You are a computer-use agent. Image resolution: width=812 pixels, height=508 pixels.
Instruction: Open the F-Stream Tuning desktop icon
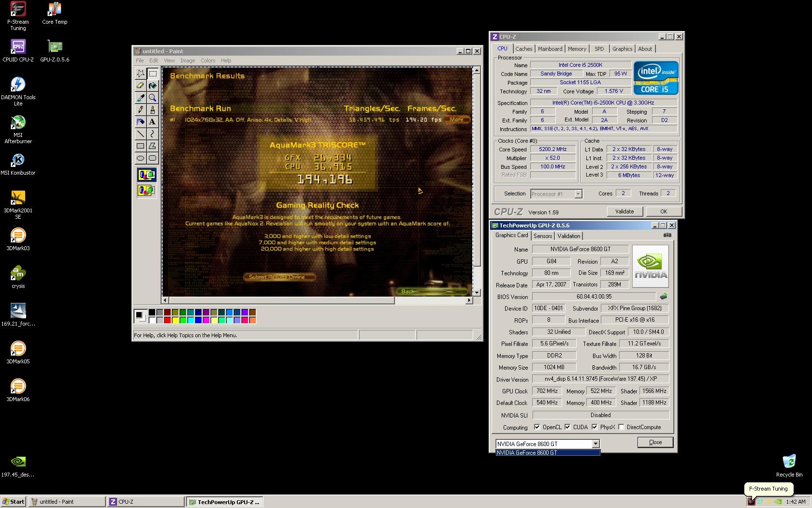18,15
